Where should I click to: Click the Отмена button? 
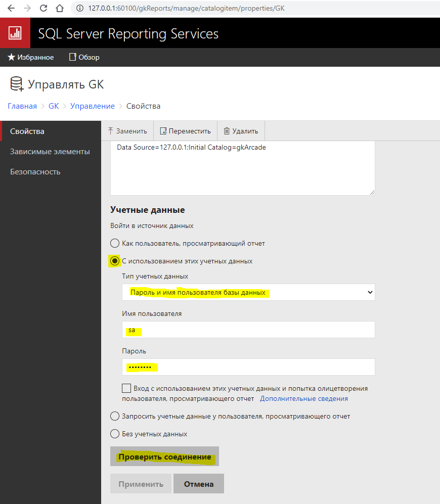click(x=199, y=484)
